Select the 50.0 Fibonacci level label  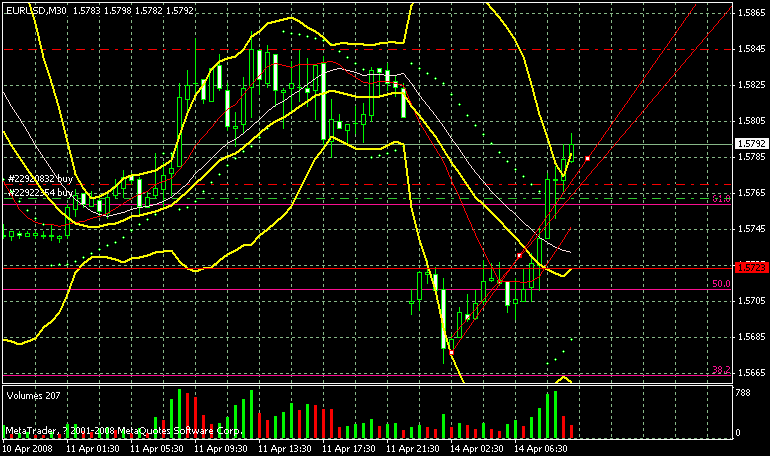click(x=721, y=284)
